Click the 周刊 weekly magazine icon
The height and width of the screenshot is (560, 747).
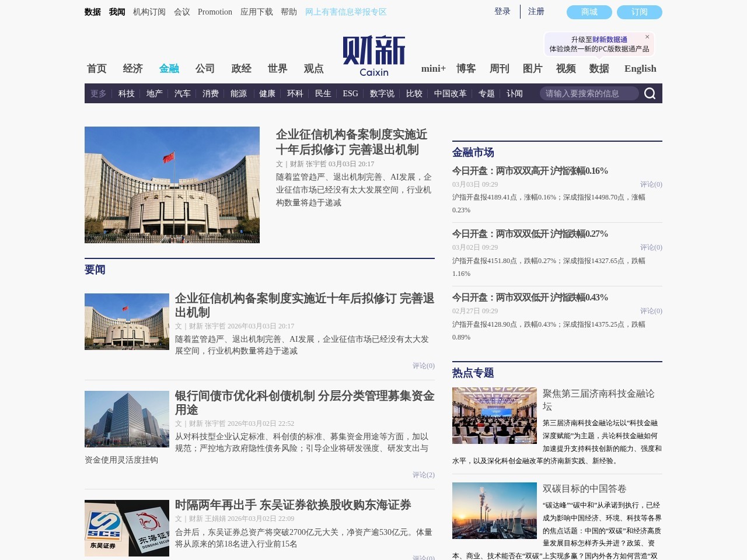pyautogui.click(x=499, y=69)
